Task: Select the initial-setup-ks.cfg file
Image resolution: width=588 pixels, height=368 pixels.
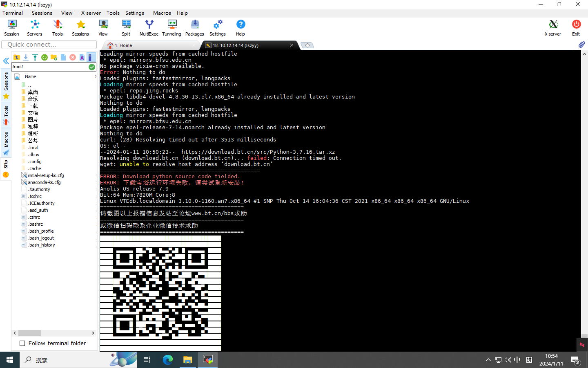Action: (46, 175)
